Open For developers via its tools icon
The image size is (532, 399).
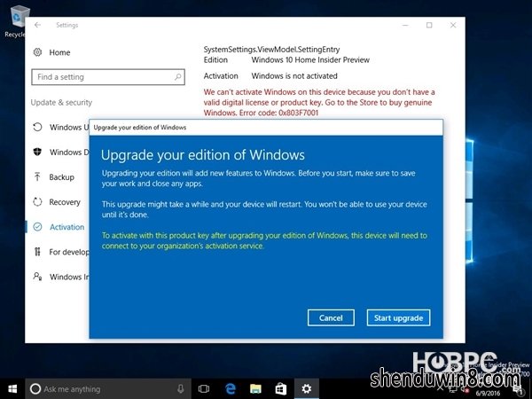point(37,252)
